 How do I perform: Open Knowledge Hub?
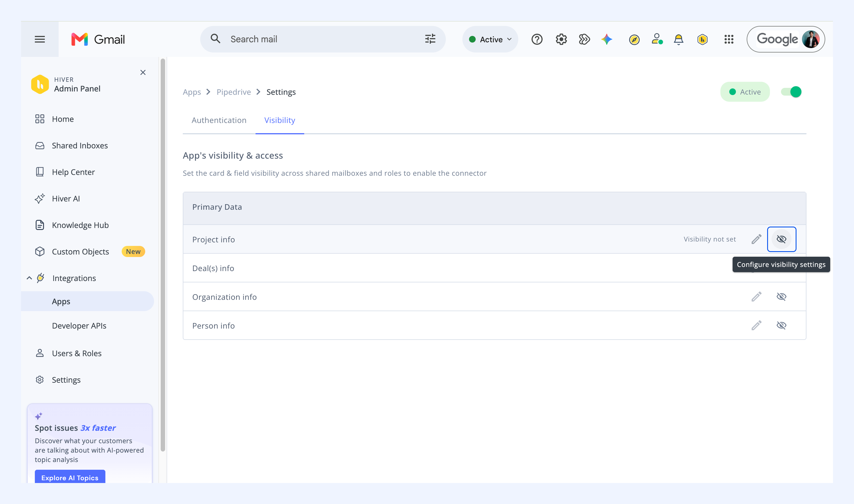(x=80, y=225)
